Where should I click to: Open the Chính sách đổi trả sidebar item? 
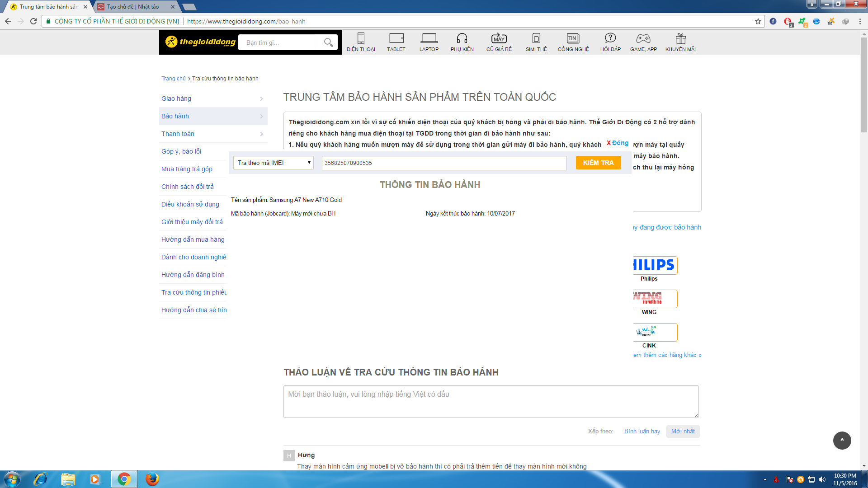tap(188, 187)
